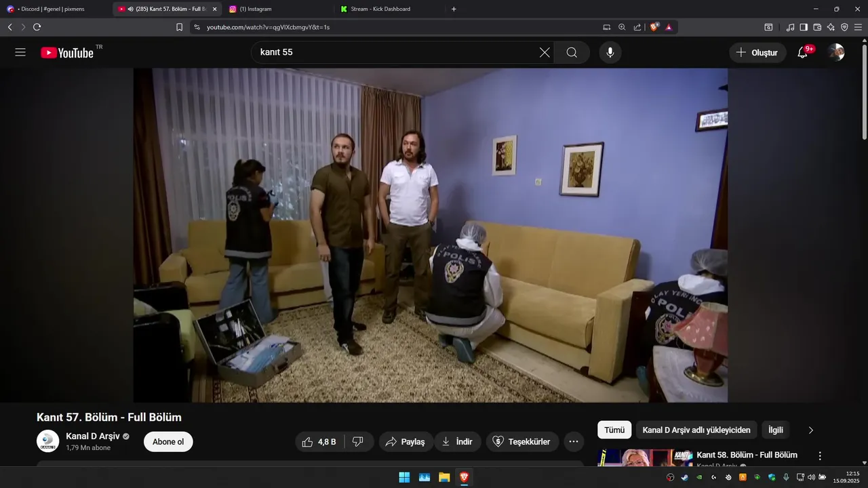Image resolution: width=868 pixels, height=488 pixels.
Task: Open the Kanıt 58. Bölüm - Full Bölüm title
Action: [747, 455]
